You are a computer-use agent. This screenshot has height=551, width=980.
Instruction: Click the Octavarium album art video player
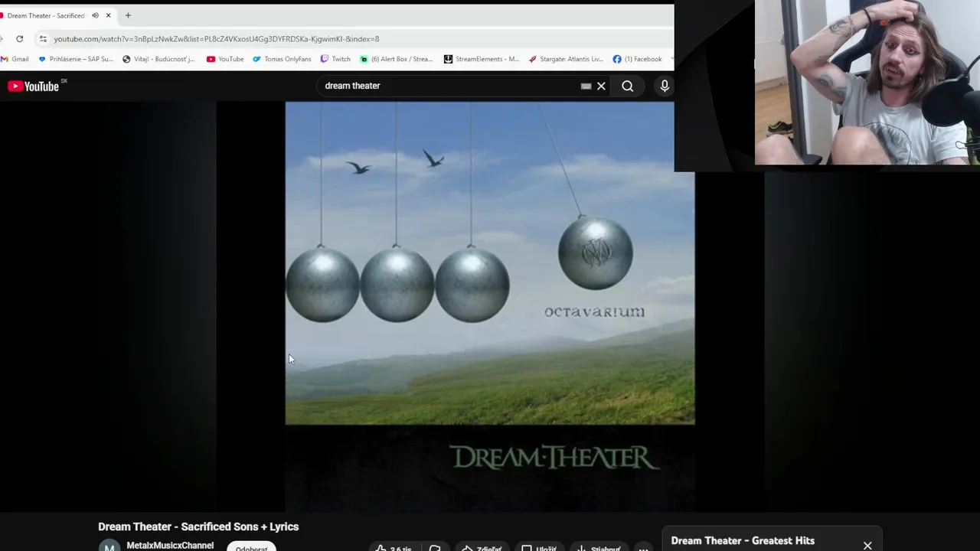pos(490,306)
